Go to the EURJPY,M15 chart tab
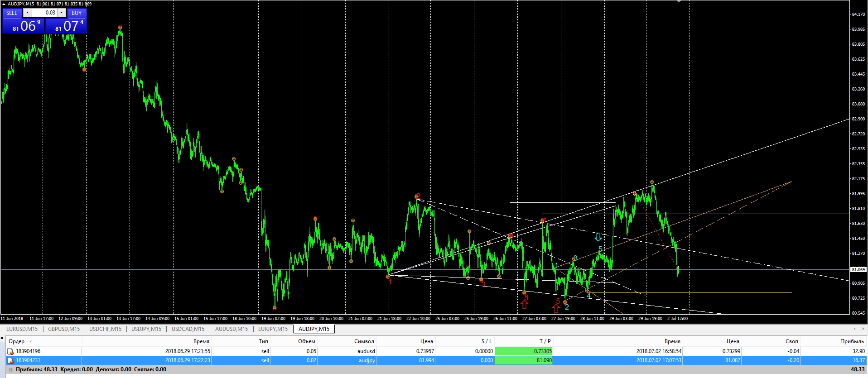 [x=273, y=329]
